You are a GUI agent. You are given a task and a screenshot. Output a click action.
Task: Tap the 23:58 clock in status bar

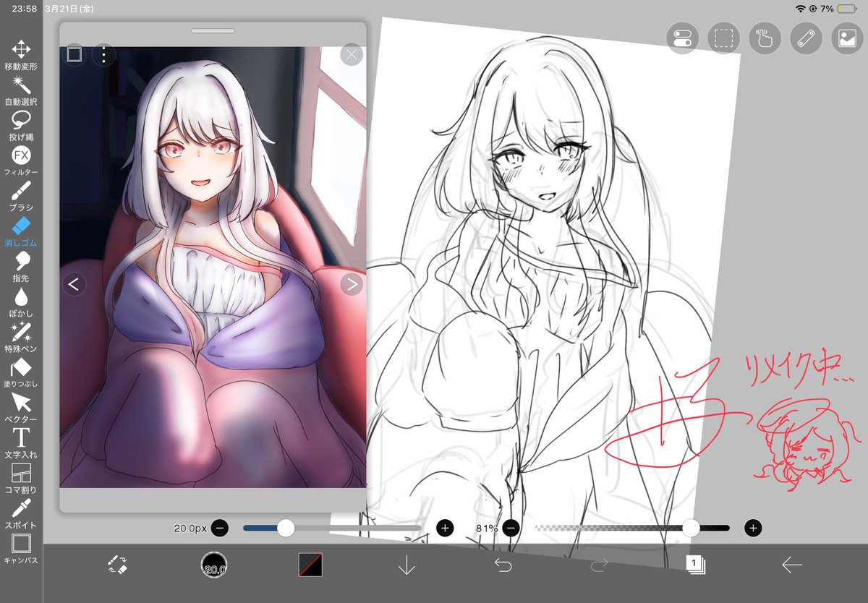point(25,9)
